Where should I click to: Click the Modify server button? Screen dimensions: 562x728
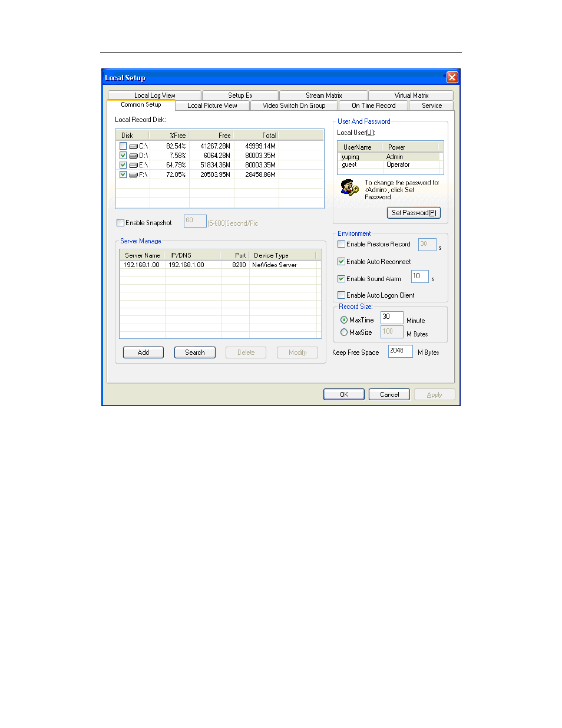tap(297, 353)
